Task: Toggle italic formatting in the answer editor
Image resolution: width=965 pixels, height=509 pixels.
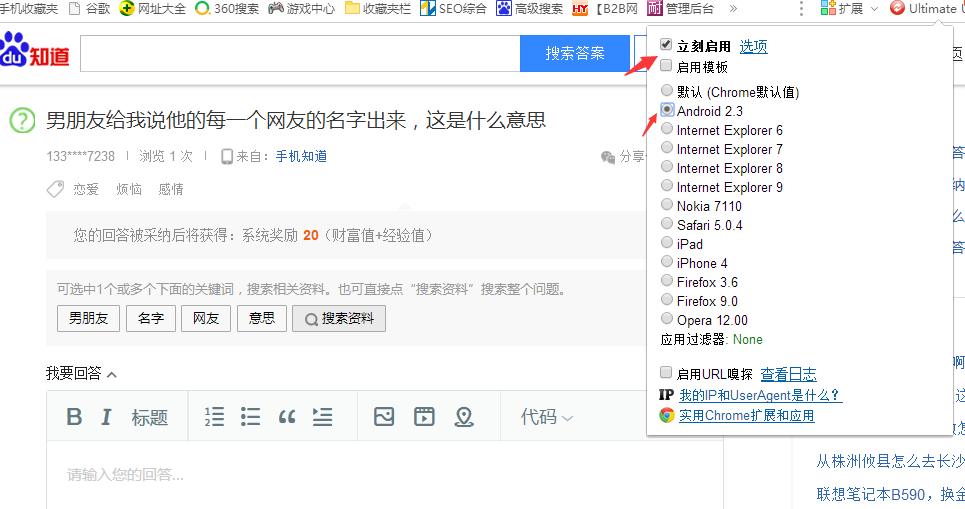Action: click(105, 417)
